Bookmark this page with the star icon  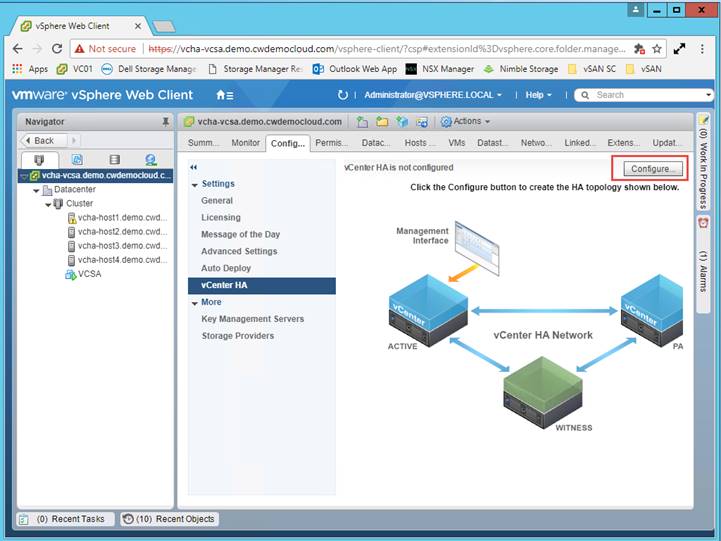[x=657, y=49]
